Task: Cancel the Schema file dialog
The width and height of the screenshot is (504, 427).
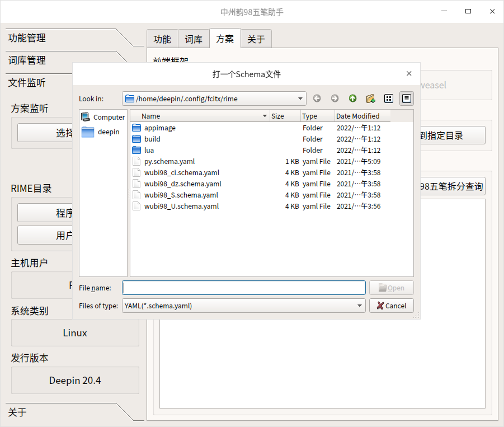Action: click(x=391, y=306)
